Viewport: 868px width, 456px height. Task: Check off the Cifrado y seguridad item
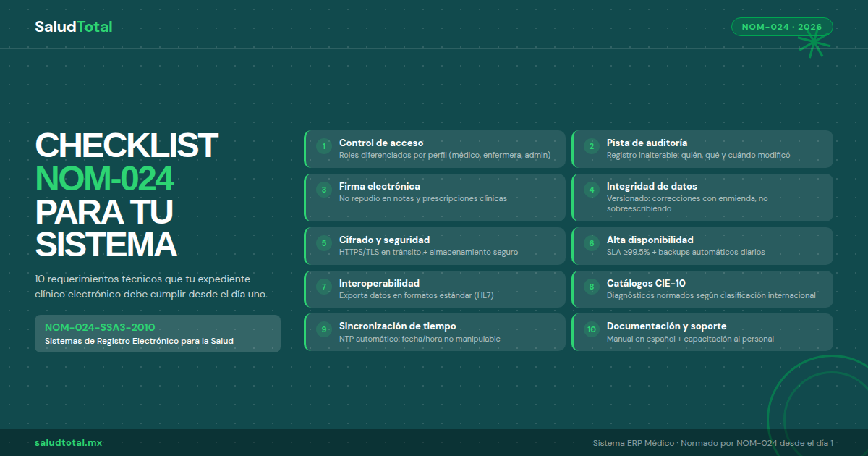pos(434,245)
